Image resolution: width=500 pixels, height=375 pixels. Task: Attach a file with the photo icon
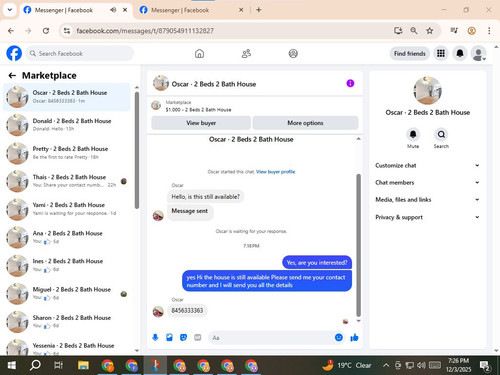click(x=169, y=338)
